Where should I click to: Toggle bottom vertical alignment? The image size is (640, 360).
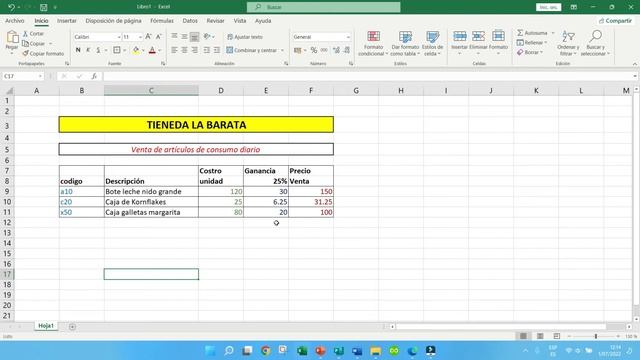(195, 37)
